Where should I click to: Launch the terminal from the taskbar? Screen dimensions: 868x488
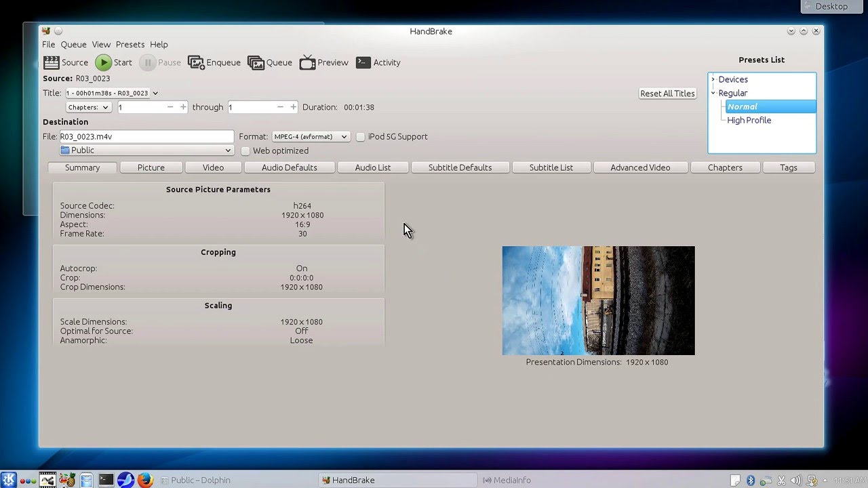coord(106,480)
